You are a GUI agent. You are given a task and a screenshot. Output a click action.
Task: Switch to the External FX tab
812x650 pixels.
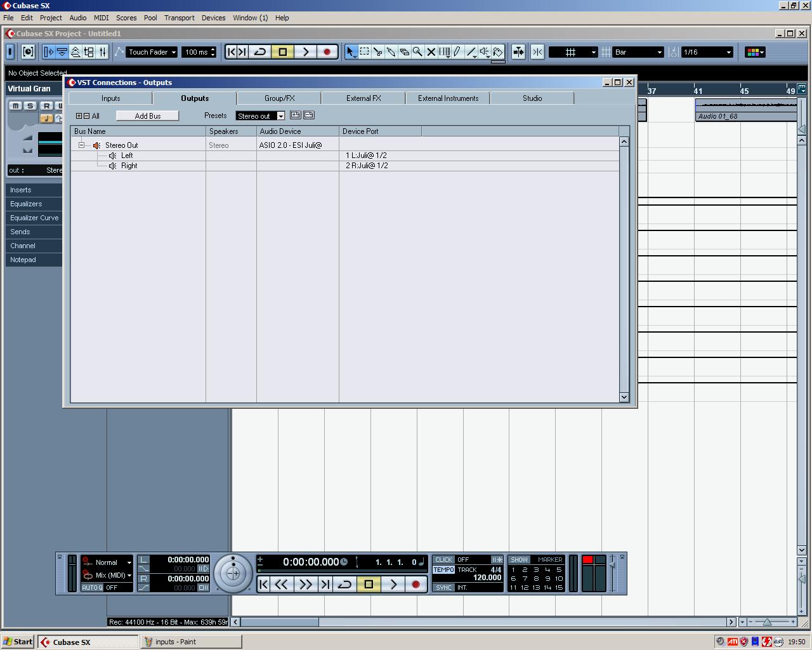point(363,98)
